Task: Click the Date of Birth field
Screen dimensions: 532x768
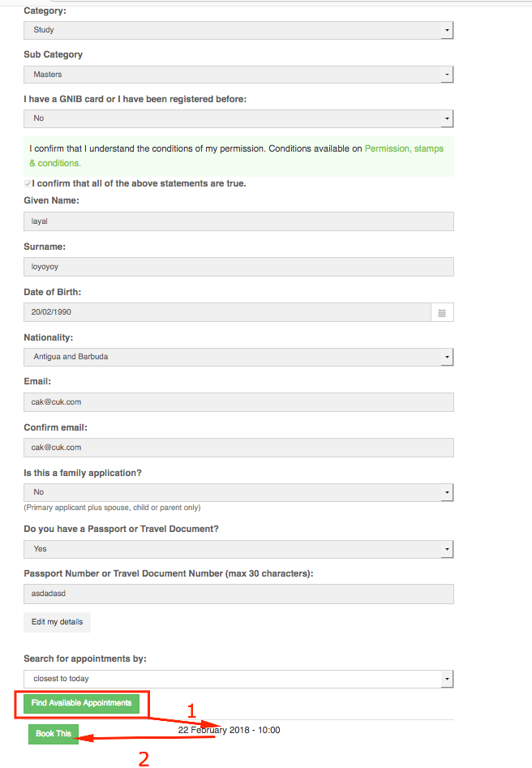Action: point(227,312)
